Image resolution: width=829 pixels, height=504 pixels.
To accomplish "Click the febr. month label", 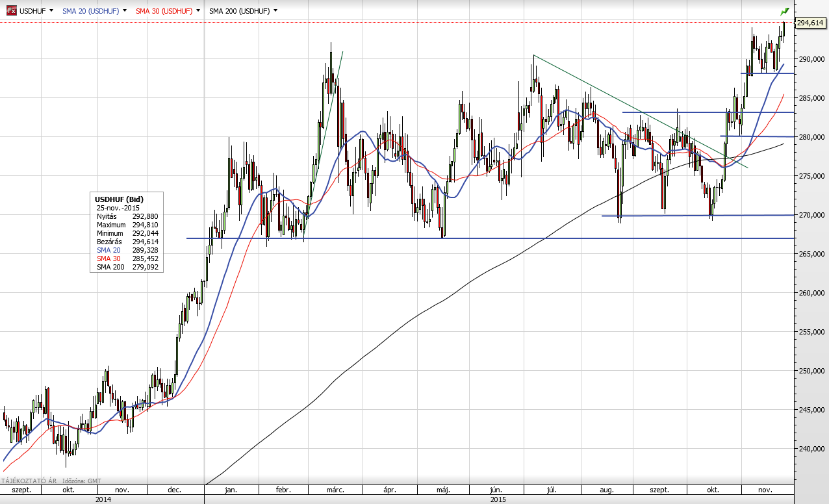I will (283, 490).
